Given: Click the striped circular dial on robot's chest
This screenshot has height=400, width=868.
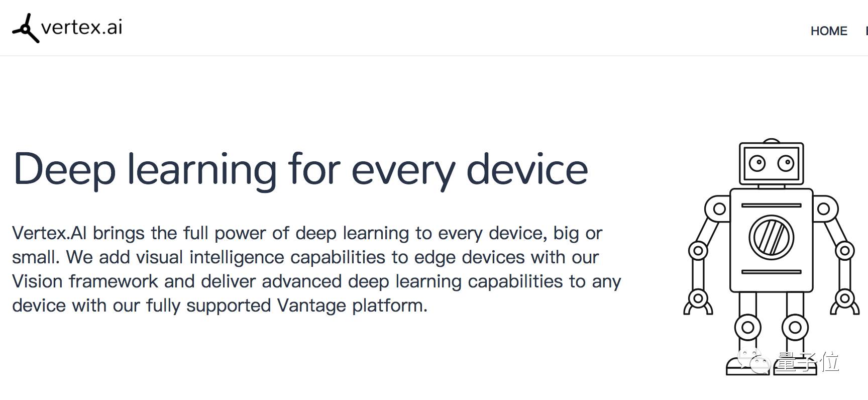Looking at the screenshot, I should point(771,238).
